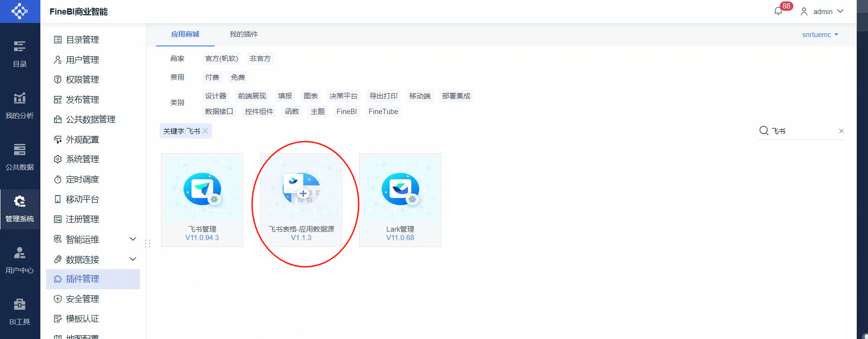
Task: Select the 前端展现 category filter
Action: tap(252, 96)
